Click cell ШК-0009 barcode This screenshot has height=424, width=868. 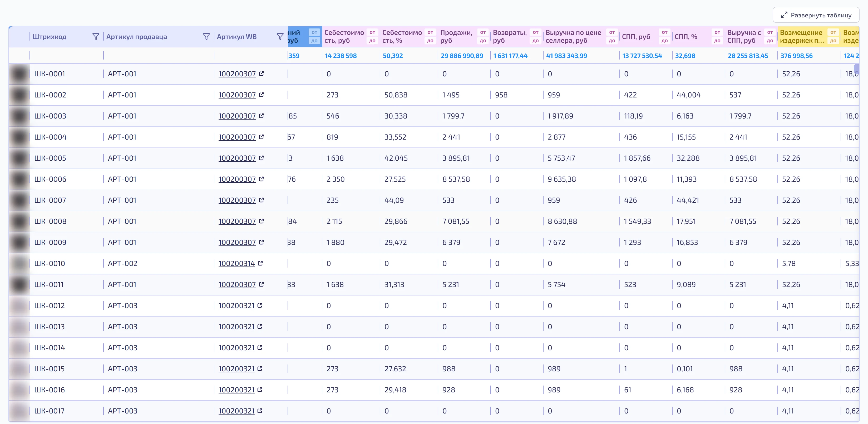point(50,242)
